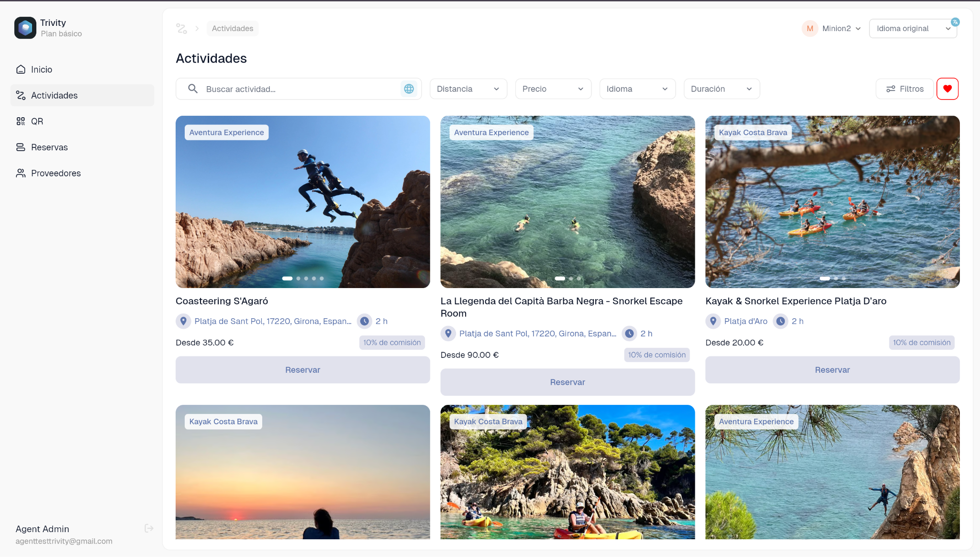
Task: Click the Trivity logo icon
Action: (25, 28)
